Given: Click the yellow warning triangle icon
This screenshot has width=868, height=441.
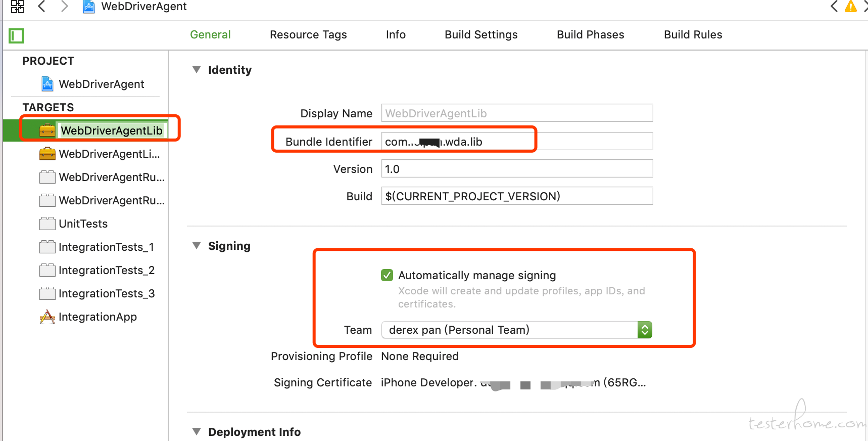Looking at the screenshot, I should [x=851, y=6].
